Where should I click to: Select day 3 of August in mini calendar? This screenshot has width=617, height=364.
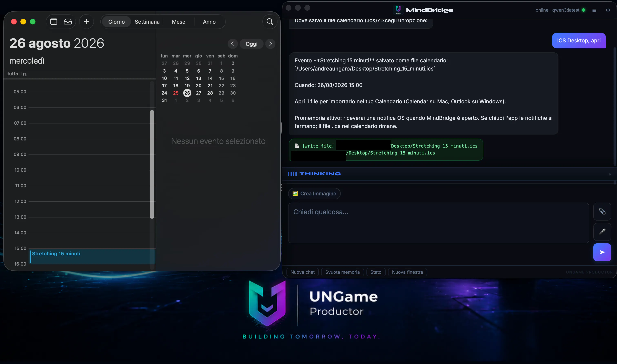tap(164, 71)
